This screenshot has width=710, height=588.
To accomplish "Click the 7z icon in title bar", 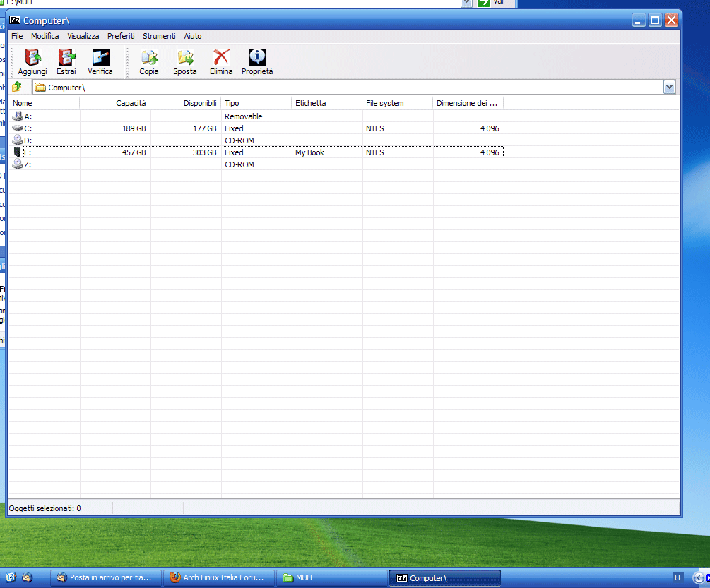I will (x=15, y=20).
